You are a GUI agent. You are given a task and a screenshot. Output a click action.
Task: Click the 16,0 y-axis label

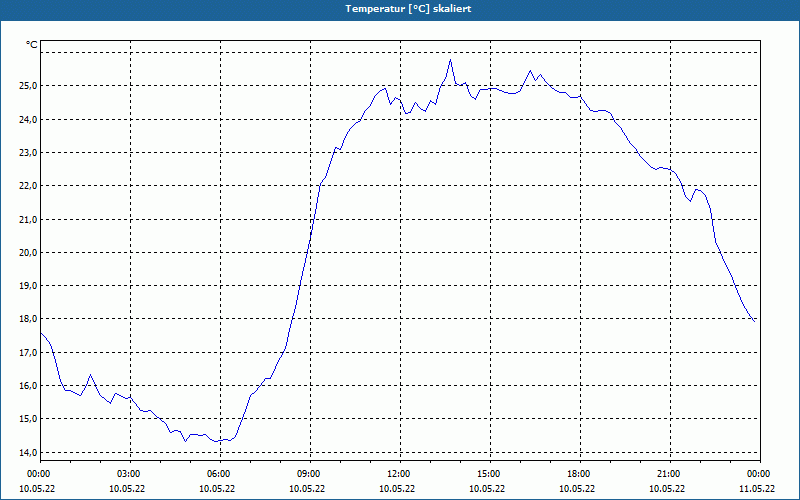[29, 386]
